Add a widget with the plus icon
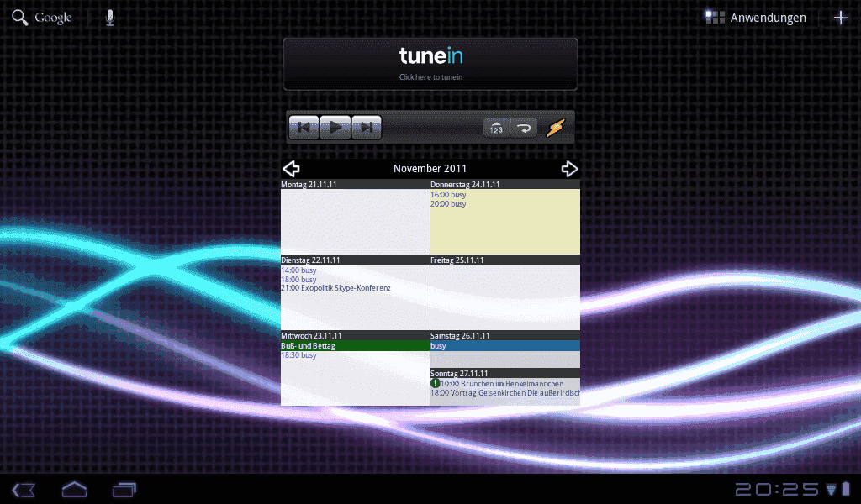Screen dimensions: 861x504 tap(840, 18)
